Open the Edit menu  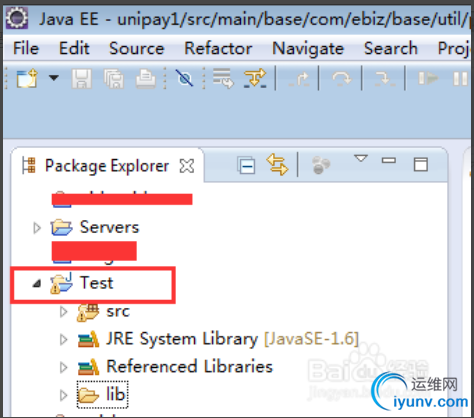click(x=74, y=48)
